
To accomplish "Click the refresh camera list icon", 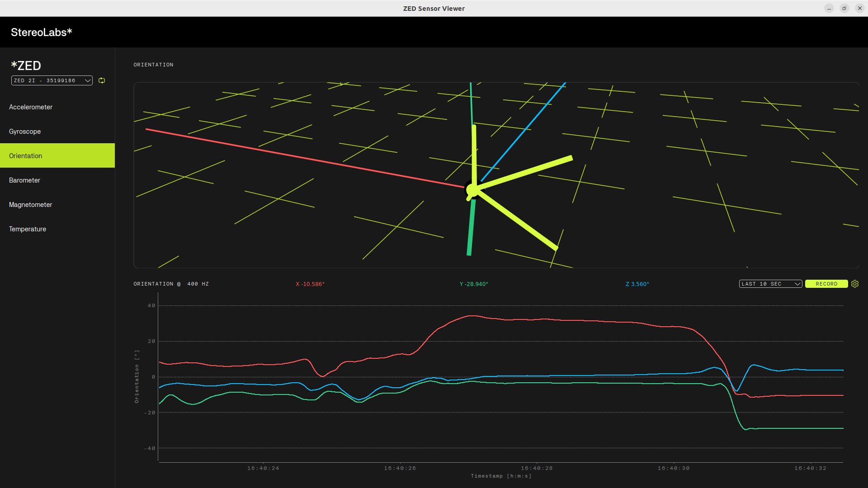I will click(102, 80).
